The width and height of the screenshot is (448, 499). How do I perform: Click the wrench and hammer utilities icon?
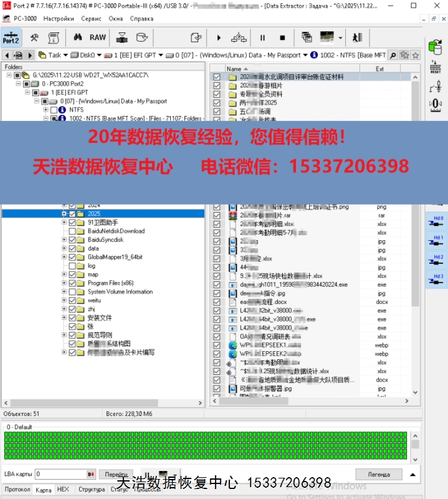pyautogui.click(x=36, y=37)
